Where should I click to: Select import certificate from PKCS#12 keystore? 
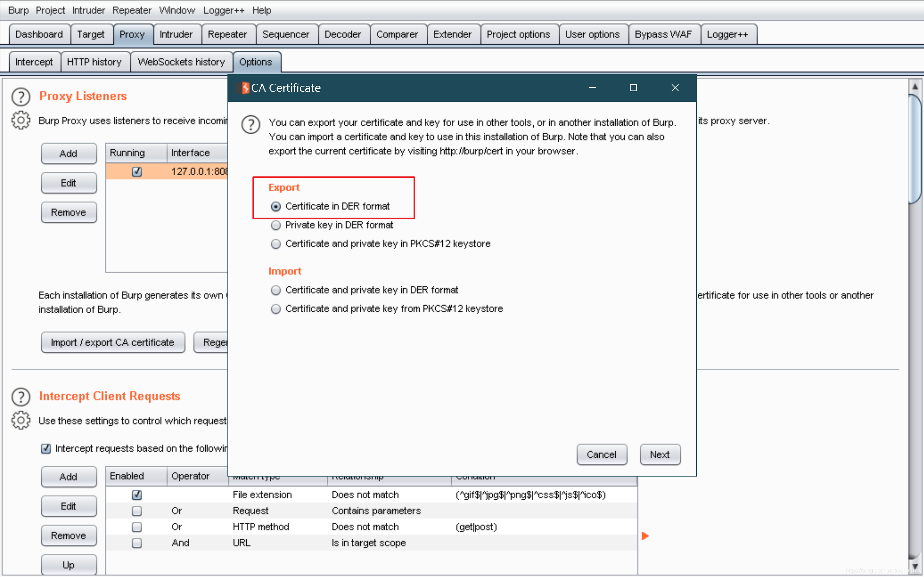point(276,309)
